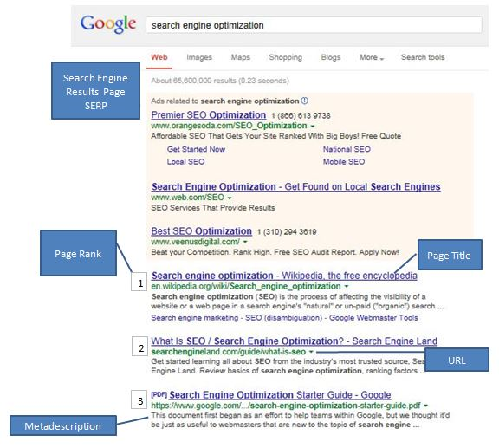Expand arrow next to veenusdigital.com URL
This screenshot has height=448, width=499.
(x=245, y=242)
